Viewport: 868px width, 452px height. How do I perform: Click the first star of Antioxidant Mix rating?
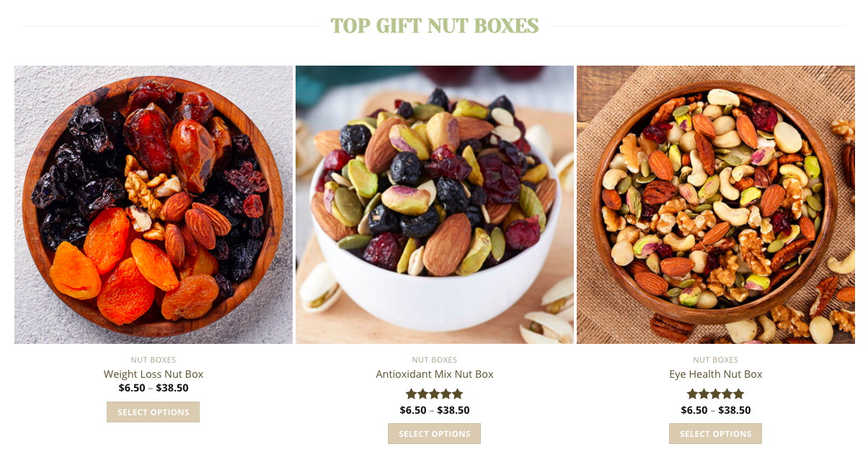pos(412,394)
